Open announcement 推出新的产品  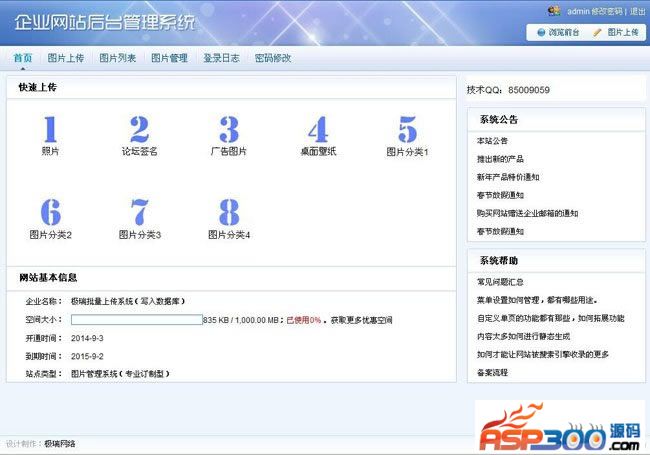500,159
